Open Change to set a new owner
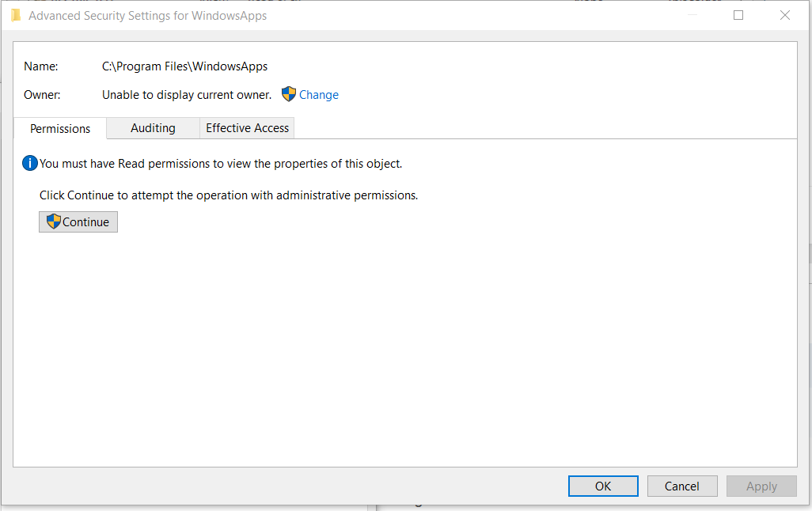The width and height of the screenshot is (812, 511). point(319,94)
